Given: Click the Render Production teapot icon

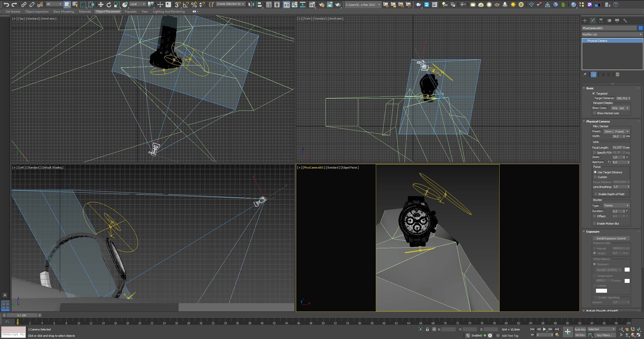Looking at the screenshot, I should pos(338,5).
